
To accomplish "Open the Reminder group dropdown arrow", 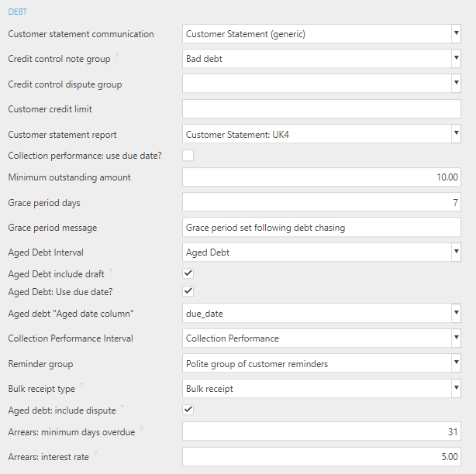I will pyautogui.click(x=456, y=363).
